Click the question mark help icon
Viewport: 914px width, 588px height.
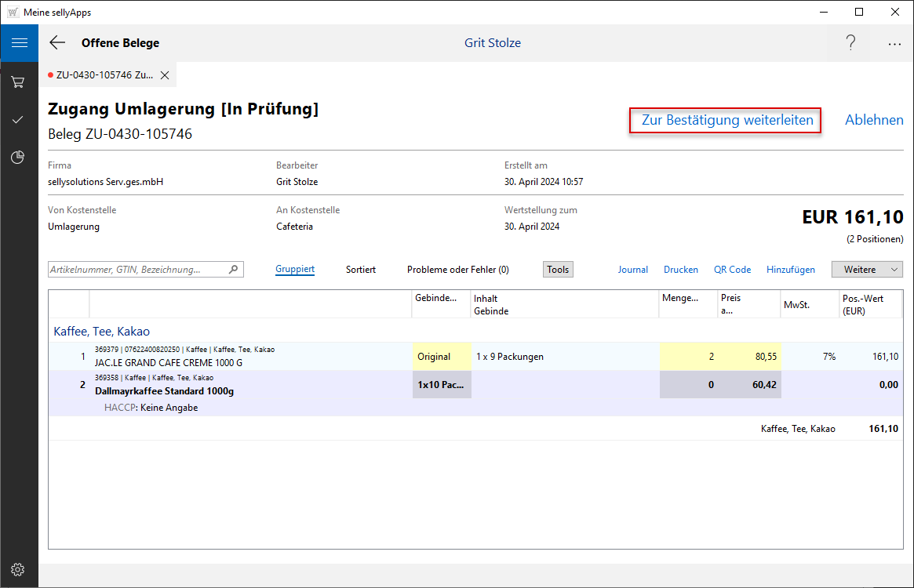click(850, 43)
